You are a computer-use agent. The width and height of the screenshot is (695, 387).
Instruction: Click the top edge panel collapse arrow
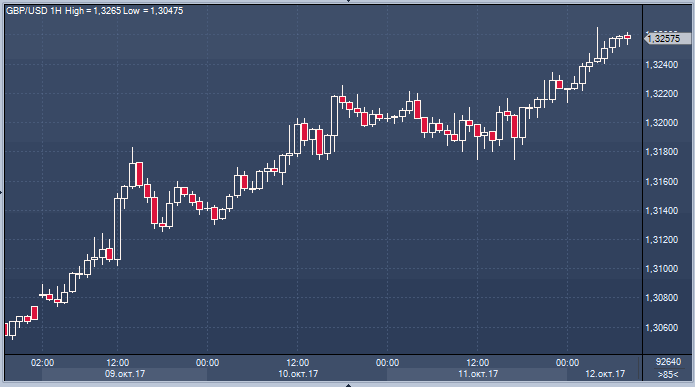tap(348, 1)
